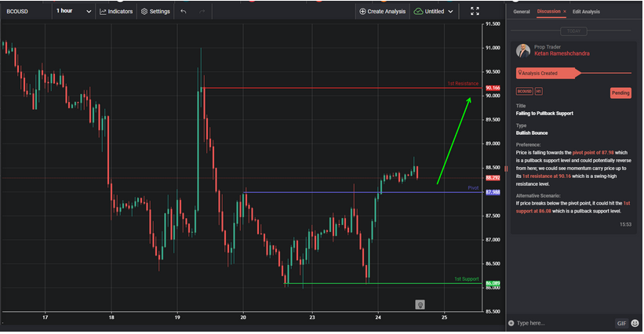Click the Pending status badge
The width and height of the screenshot is (644, 334).
point(620,93)
